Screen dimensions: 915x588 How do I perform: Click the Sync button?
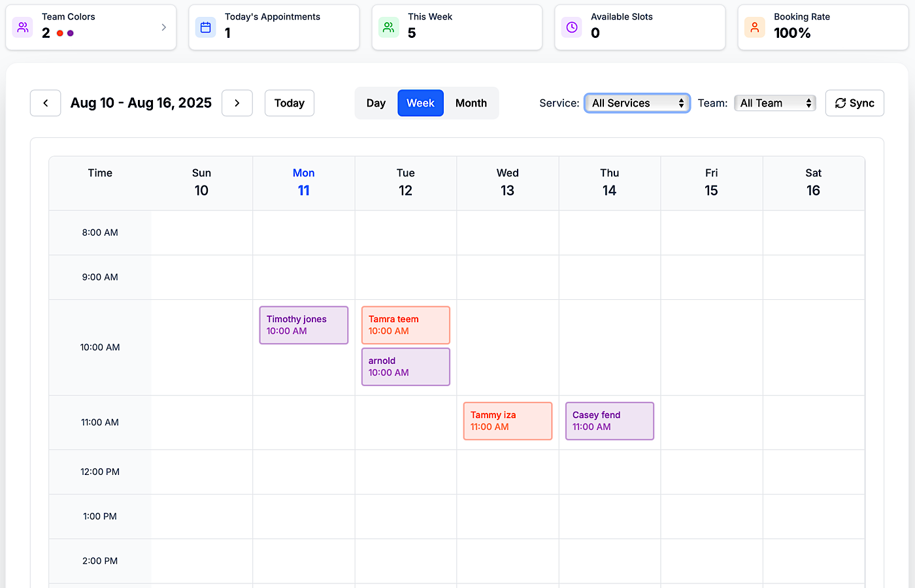point(854,103)
